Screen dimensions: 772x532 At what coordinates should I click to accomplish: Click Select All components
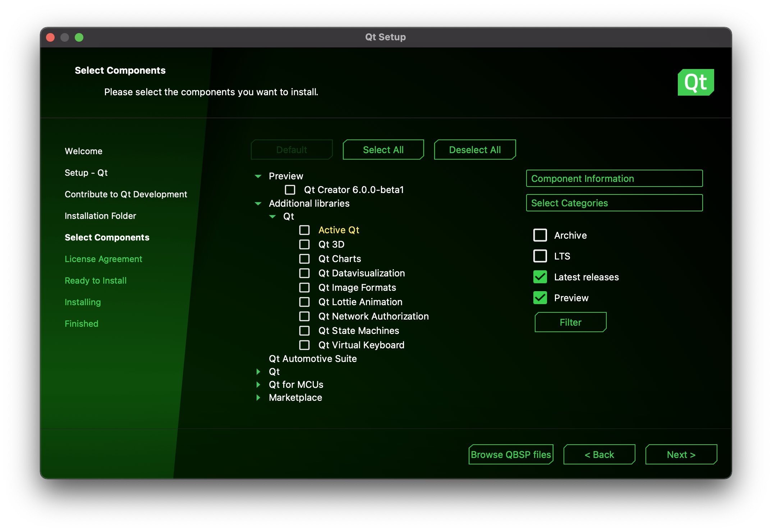(x=383, y=150)
